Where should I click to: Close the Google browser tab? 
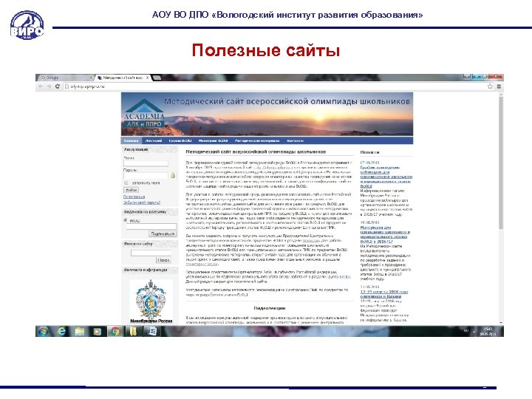[91, 78]
